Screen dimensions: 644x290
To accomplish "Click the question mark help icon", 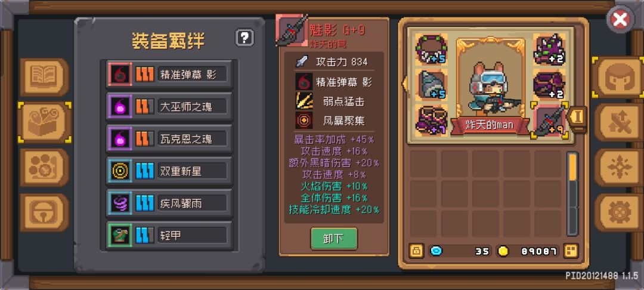I will 244,38.
